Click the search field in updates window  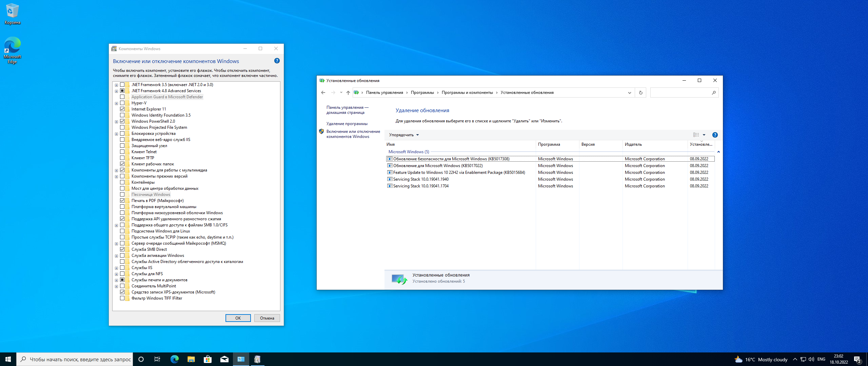[x=681, y=93]
